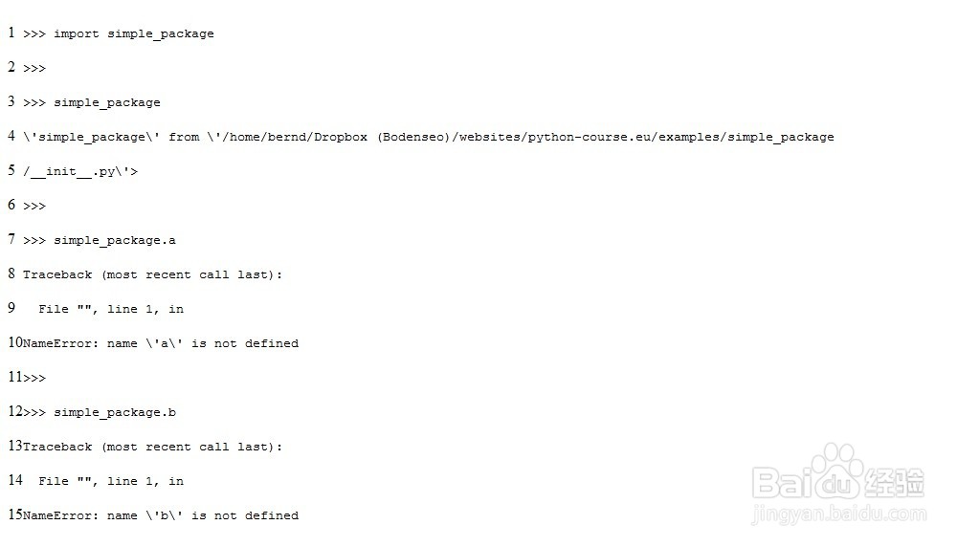Image resolution: width=980 pixels, height=547 pixels.
Task: Click line number 1
Action: [x=11, y=33]
